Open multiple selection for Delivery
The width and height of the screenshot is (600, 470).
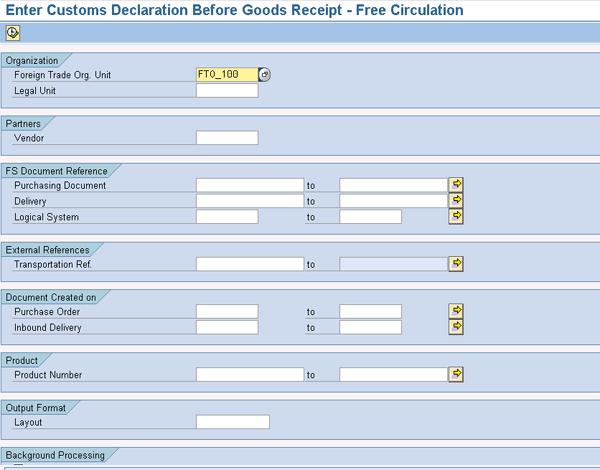coord(456,201)
